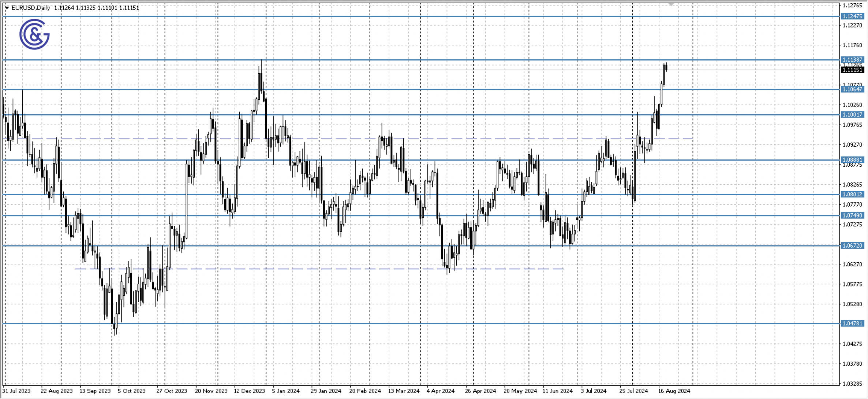This screenshot has height=399, width=868.
Task: Click the 16 Aug 2024 date label
Action: tap(675, 391)
